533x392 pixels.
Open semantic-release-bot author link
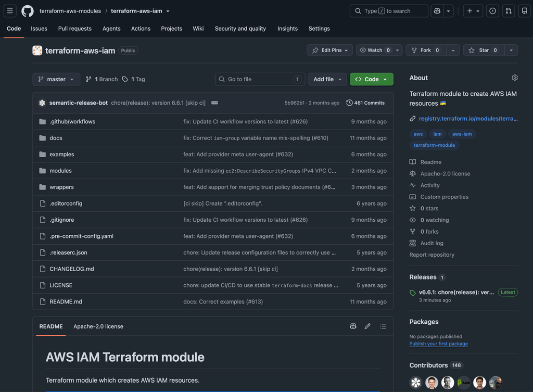(x=79, y=103)
